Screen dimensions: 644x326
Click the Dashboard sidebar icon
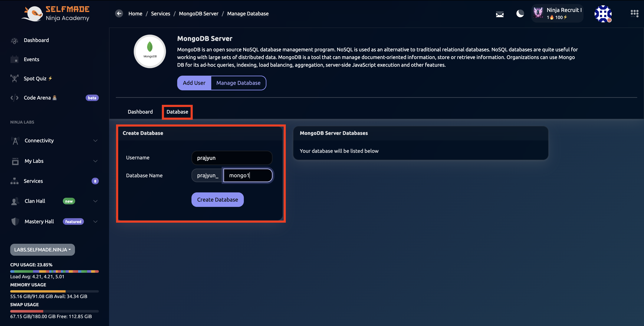(14, 40)
